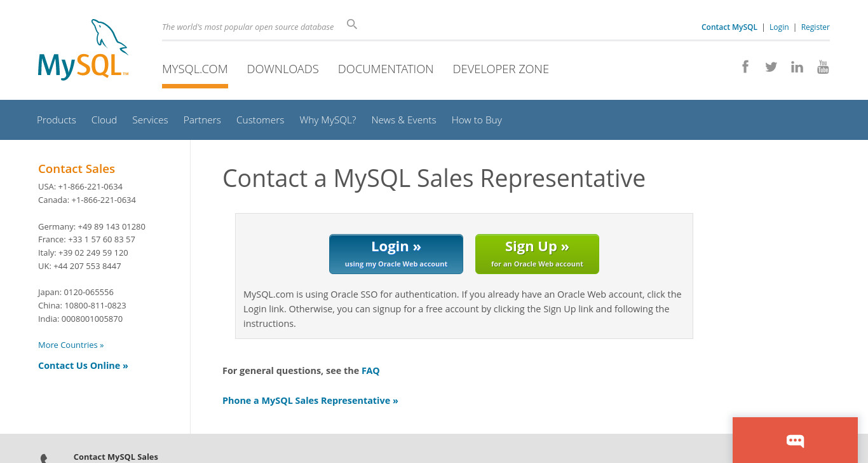
Task: Go to the DOCUMENTATION tab
Action: [386, 69]
